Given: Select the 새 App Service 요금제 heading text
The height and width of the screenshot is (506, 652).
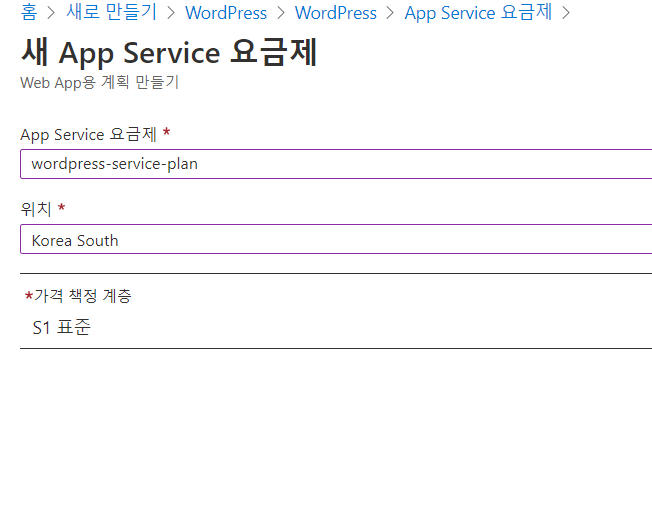Looking at the screenshot, I should tap(169, 52).
